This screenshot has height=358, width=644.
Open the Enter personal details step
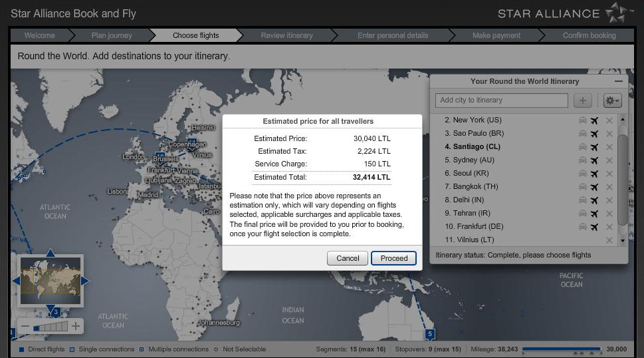point(393,35)
